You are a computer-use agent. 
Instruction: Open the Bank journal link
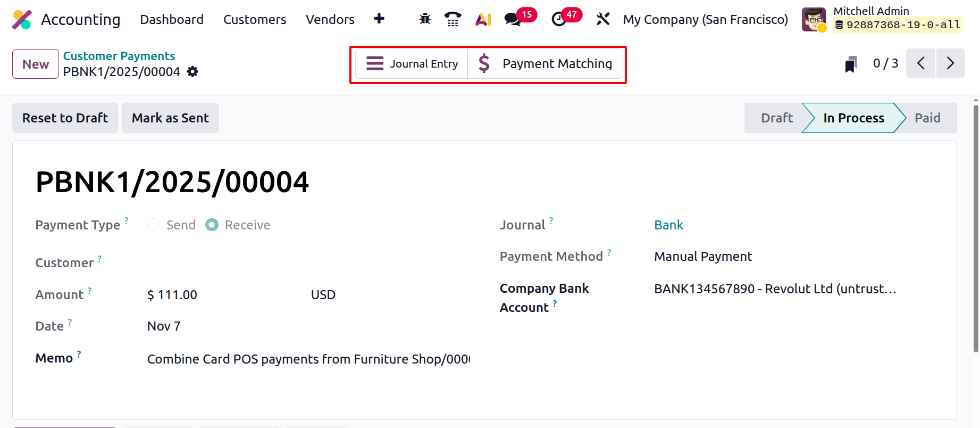coord(668,225)
